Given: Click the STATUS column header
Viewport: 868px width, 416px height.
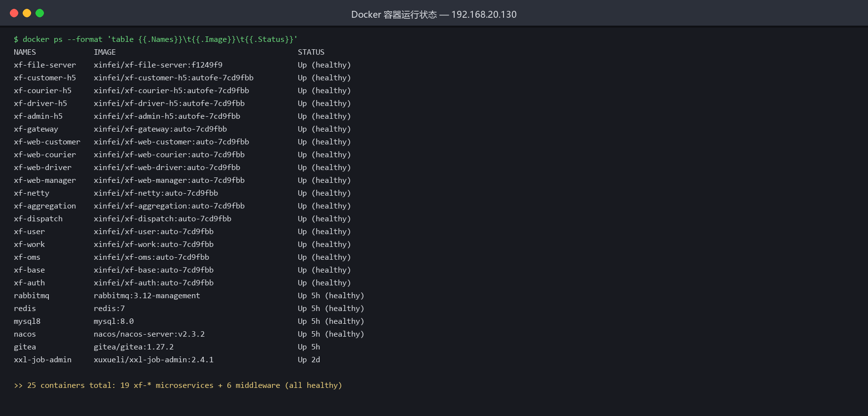Looking at the screenshot, I should [x=311, y=52].
